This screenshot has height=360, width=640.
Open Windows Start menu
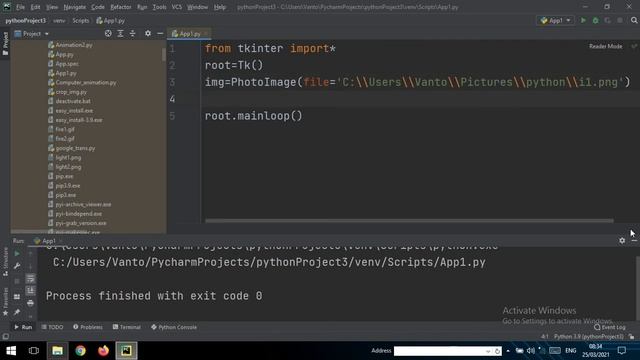coord(11,351)
